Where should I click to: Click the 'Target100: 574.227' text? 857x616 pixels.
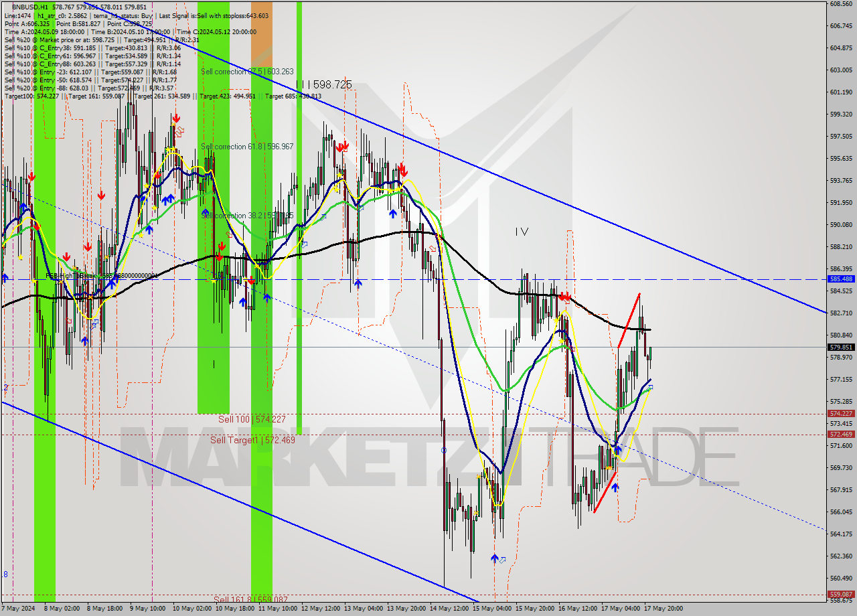click(31, 96)
